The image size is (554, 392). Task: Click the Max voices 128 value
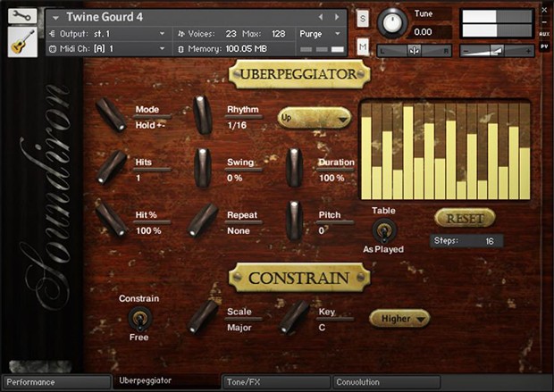(279, 34)
